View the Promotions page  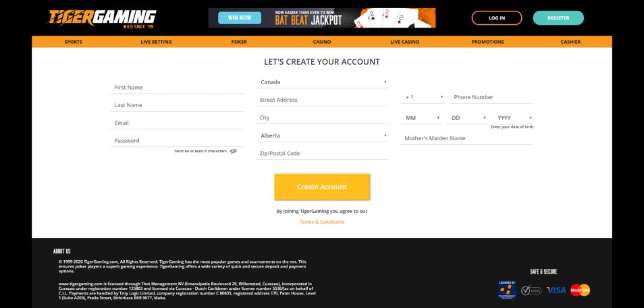point(487,42)
